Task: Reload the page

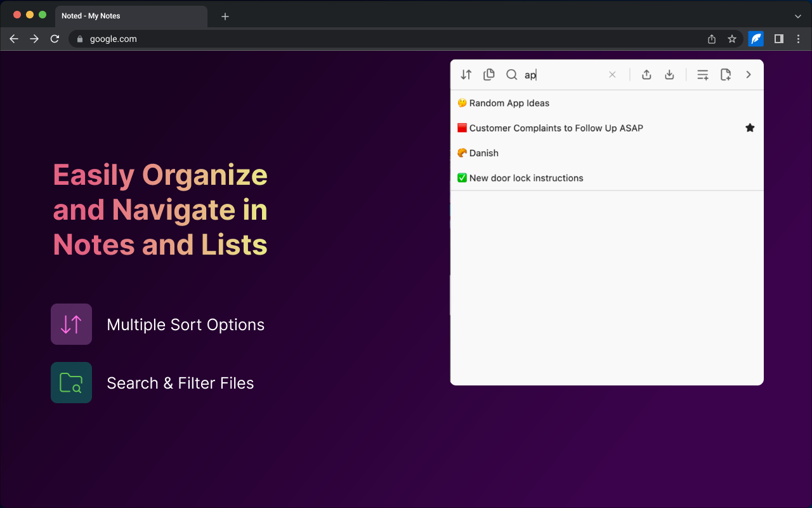Action: (55, 39)
